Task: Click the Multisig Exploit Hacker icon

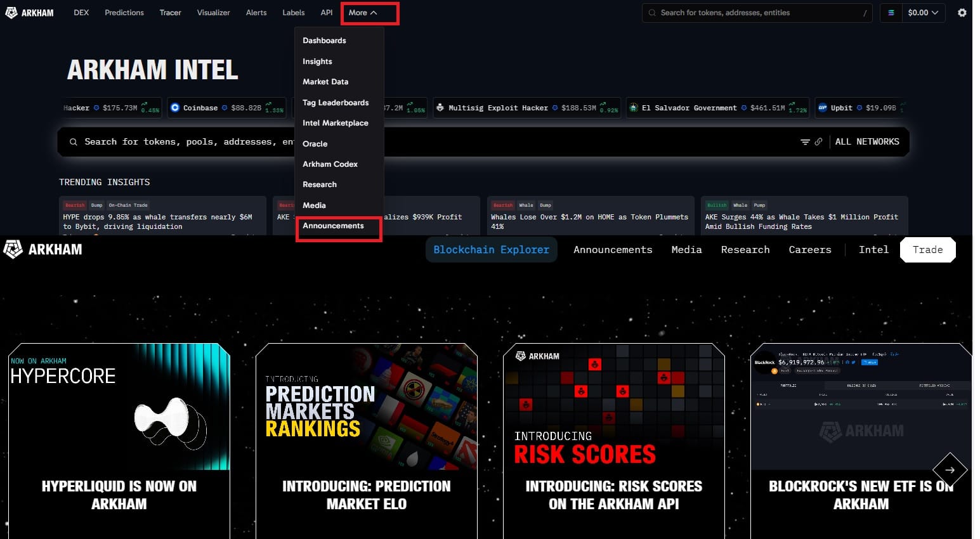Action: point(440,108)
